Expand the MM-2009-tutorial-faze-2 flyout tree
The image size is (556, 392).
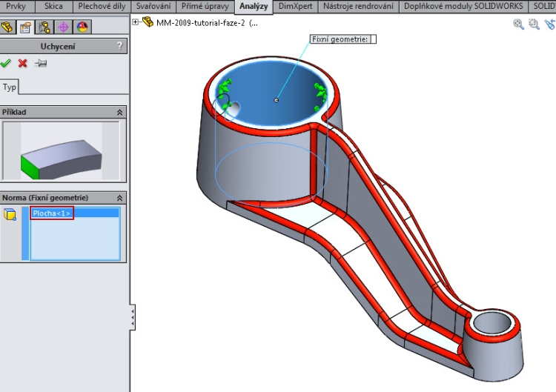coord(135,22)
